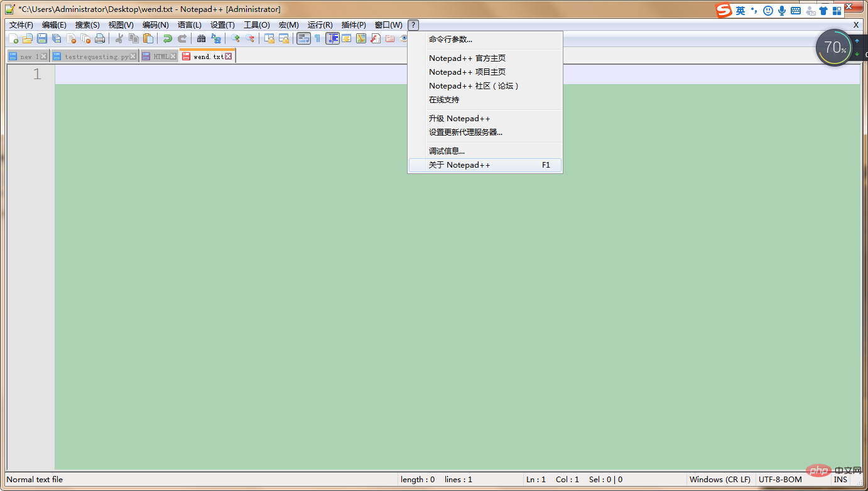Open the 工具(O) menu
The image size is (868, 491).
click(256, 25)
